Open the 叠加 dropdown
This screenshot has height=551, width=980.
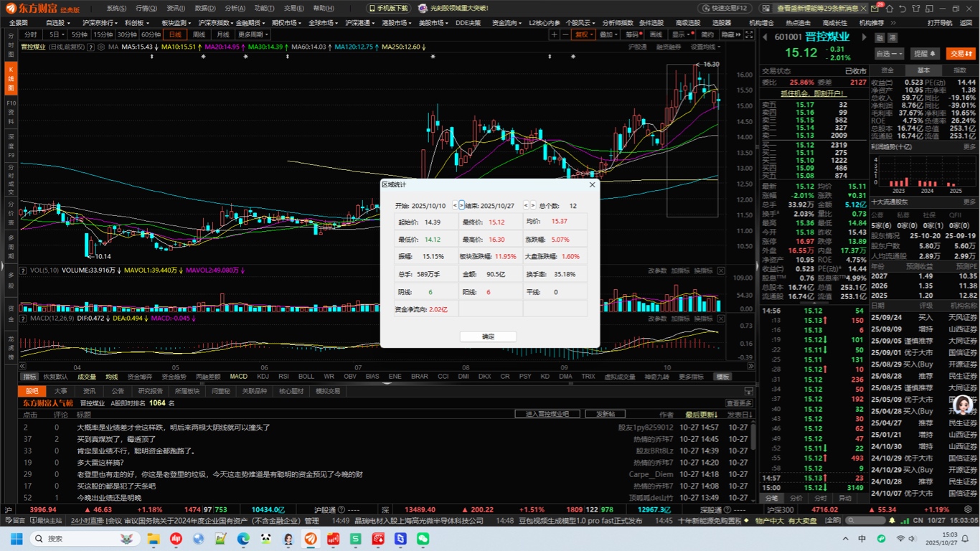[608, 34]
